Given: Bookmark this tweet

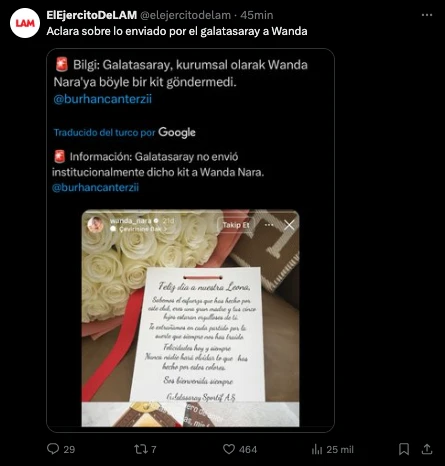Looking at the screenshot, I should point(404,449).
